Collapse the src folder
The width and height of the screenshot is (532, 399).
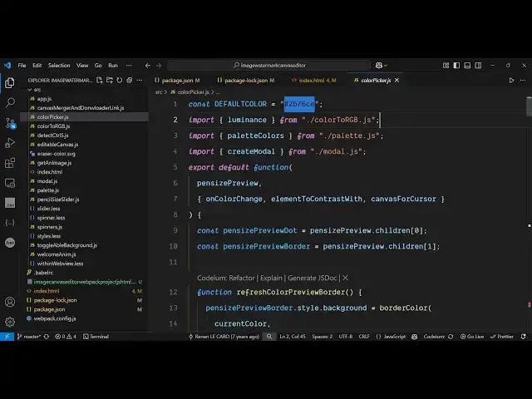point(30,90)
